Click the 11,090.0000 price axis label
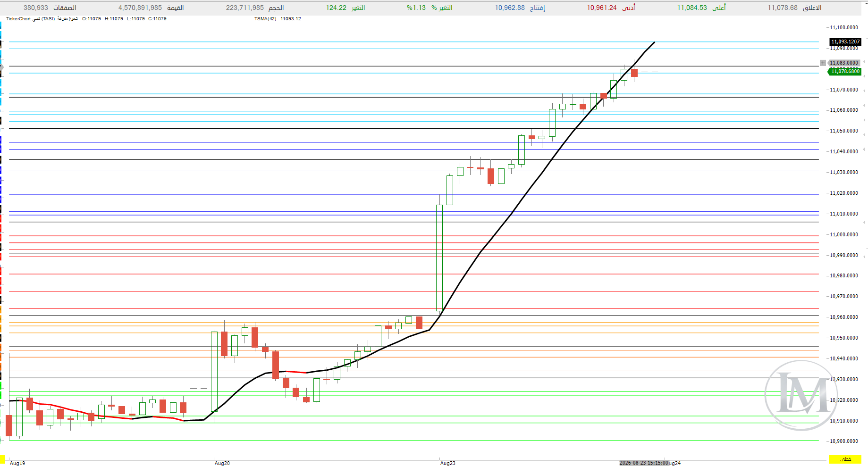This screenshot has height=466, width=868. click(844, 48)
